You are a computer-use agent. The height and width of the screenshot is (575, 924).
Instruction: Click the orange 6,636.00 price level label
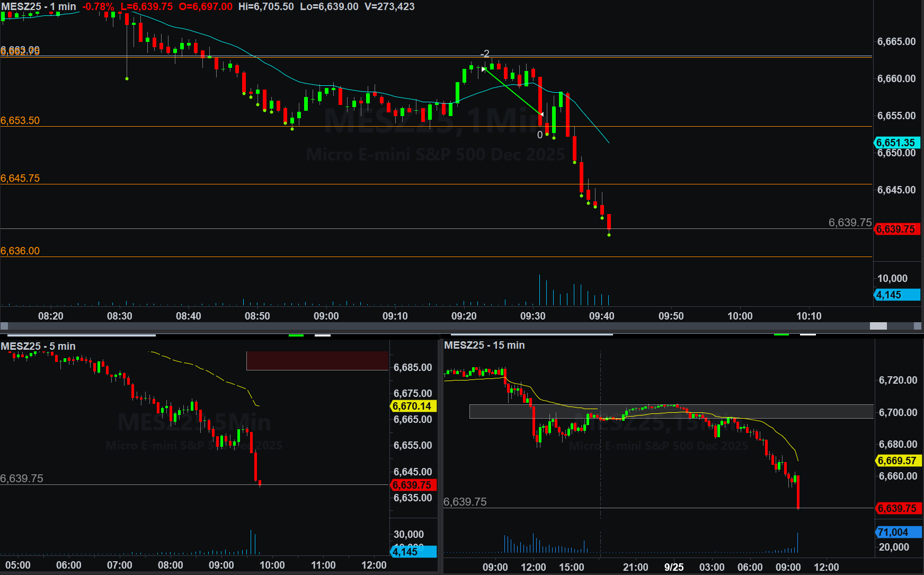click(x=20, y=251)
